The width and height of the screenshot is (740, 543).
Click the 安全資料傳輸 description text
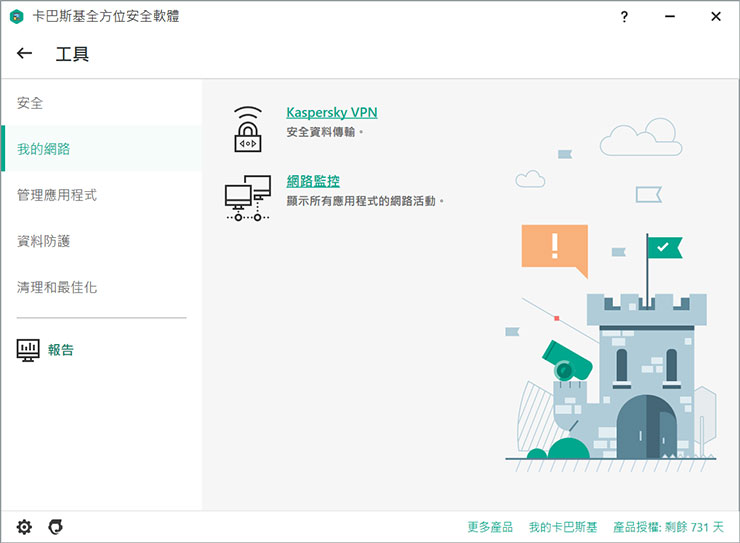(324, 132)
